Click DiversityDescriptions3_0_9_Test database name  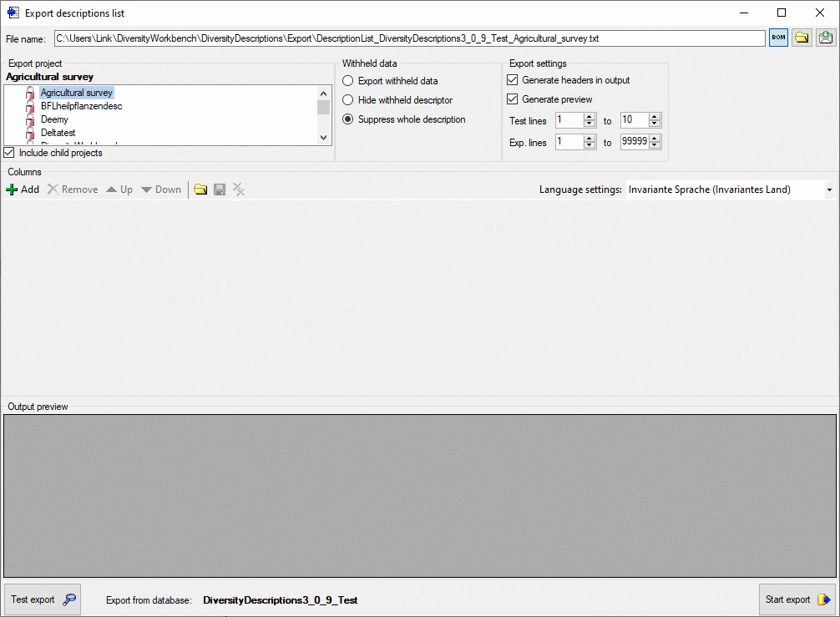pos(281,599)
